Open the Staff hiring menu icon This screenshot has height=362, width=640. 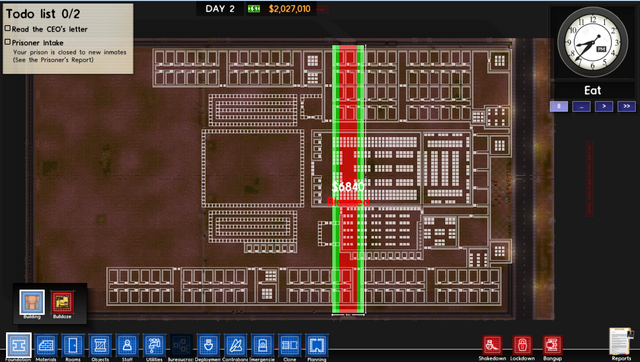coord(127,345)
